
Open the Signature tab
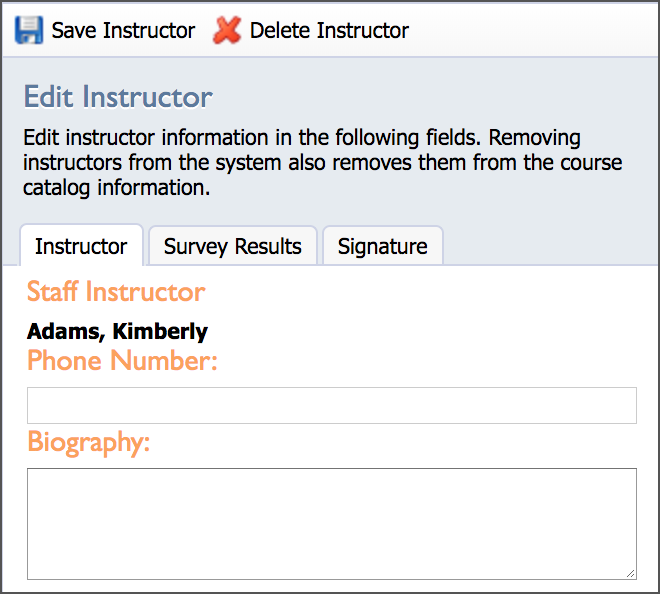click(383, 246)
